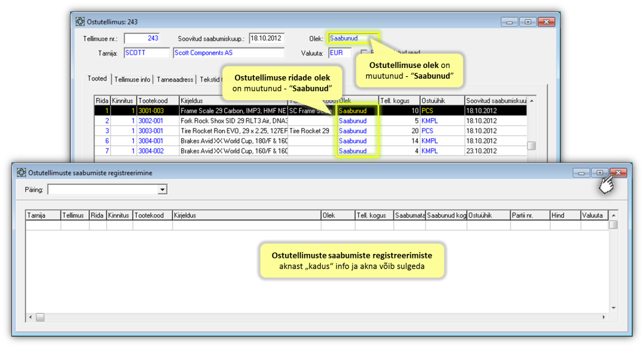
Task: Click the Saabunud kog column header
Action: [446, 215]
